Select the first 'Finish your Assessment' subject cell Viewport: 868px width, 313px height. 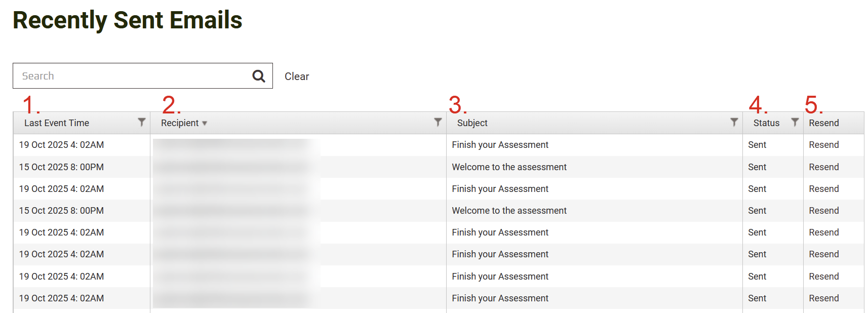[500, 145]
